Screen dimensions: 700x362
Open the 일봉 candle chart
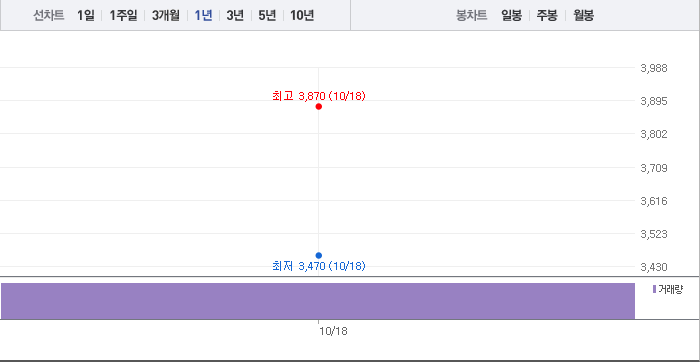pos(511,16)
